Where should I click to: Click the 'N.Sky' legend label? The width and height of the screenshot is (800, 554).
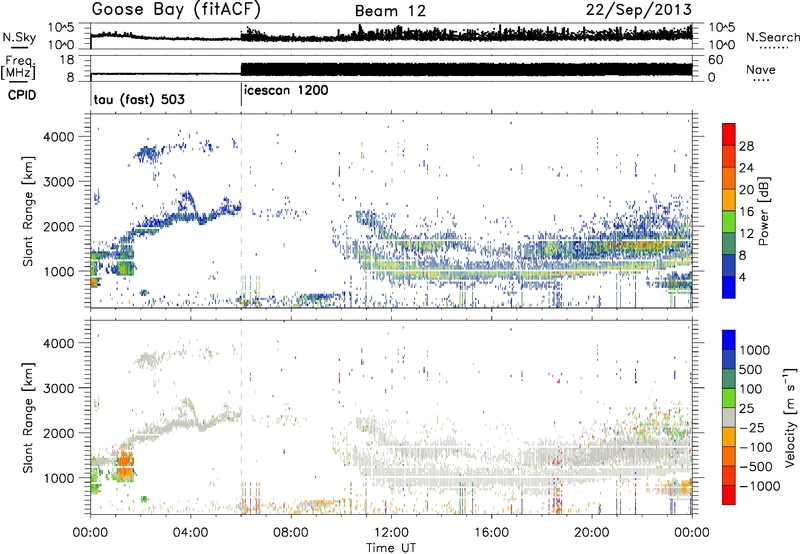tap(19, 37)
